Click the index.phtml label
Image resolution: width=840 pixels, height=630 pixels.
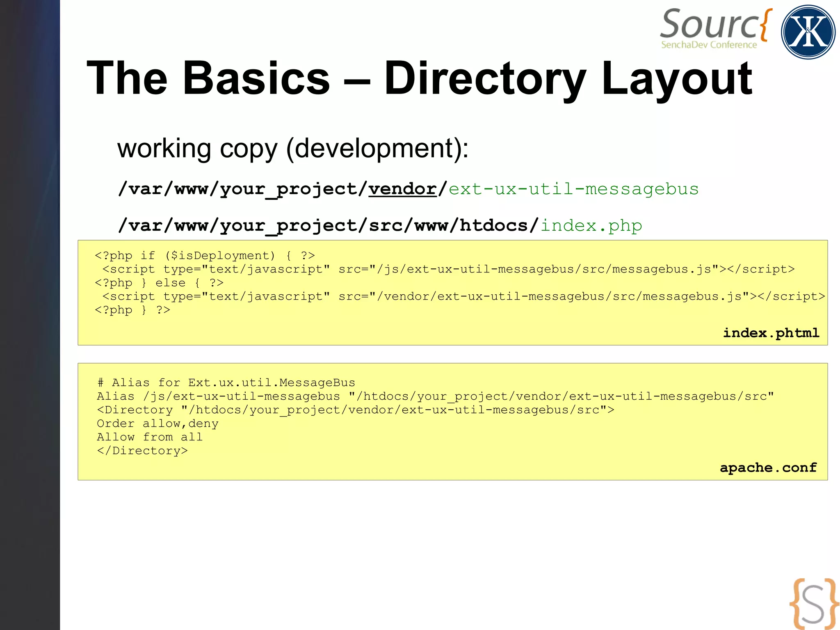(771, 332)
